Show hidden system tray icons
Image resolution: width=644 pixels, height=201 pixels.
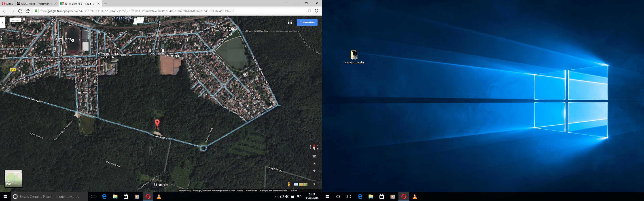coord(276,197)
